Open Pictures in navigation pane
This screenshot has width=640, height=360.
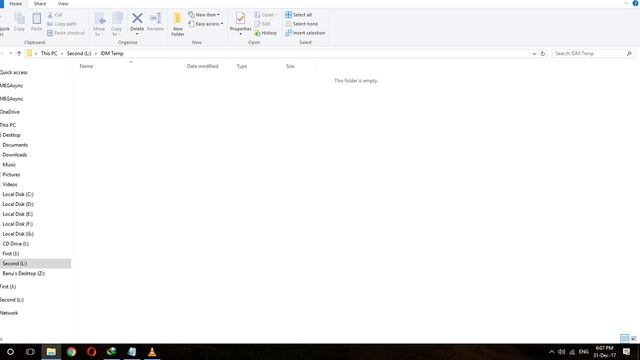(11, 175)
